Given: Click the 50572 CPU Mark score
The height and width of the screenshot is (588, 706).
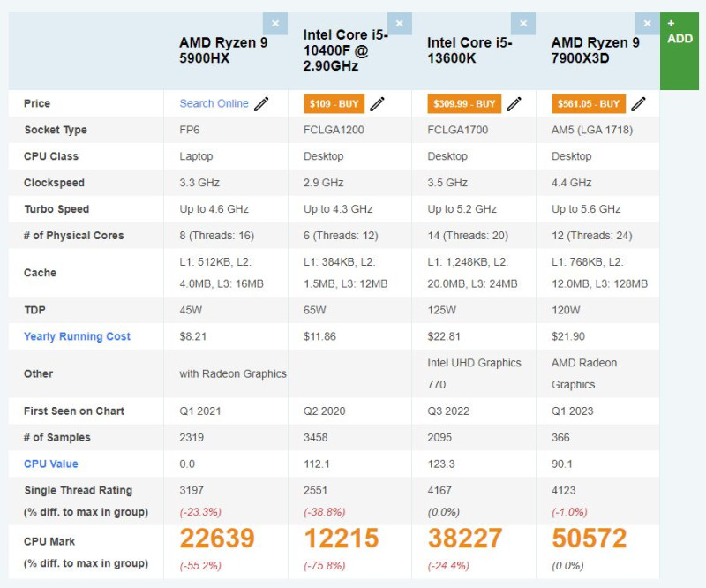Looking at the screenshot, I should pos(589,538).
